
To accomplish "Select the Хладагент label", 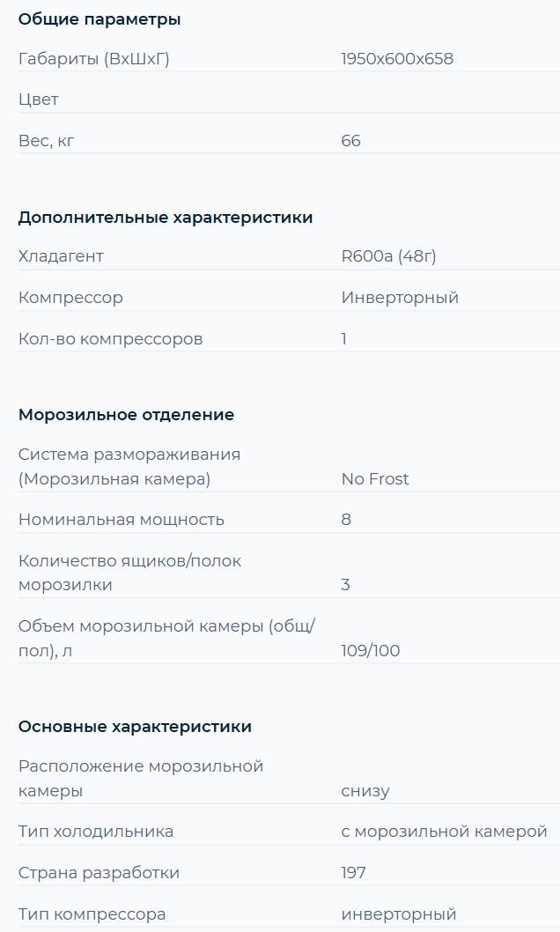I will (x=61, y=256).
